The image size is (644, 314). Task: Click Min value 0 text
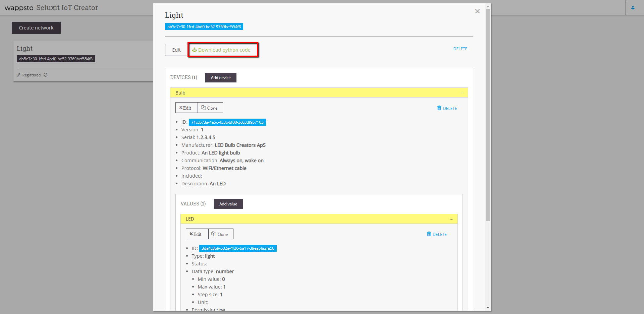tap(211, 279)
